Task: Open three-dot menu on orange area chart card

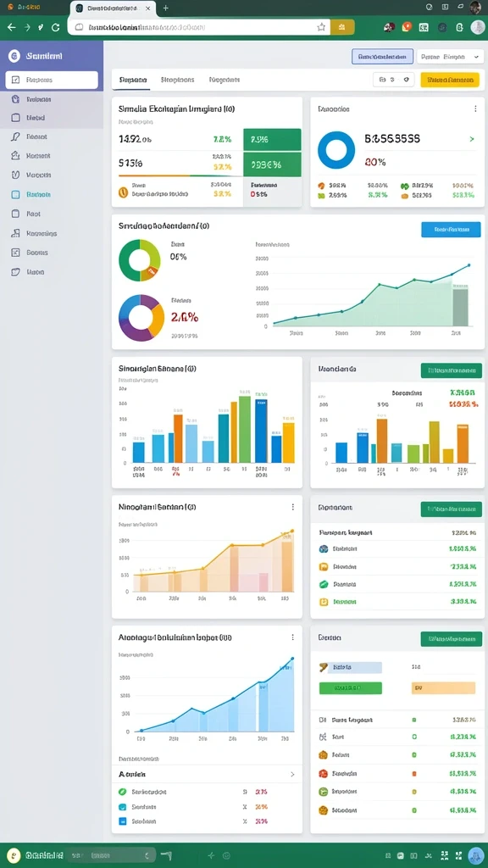Action: tap(292, 507)
